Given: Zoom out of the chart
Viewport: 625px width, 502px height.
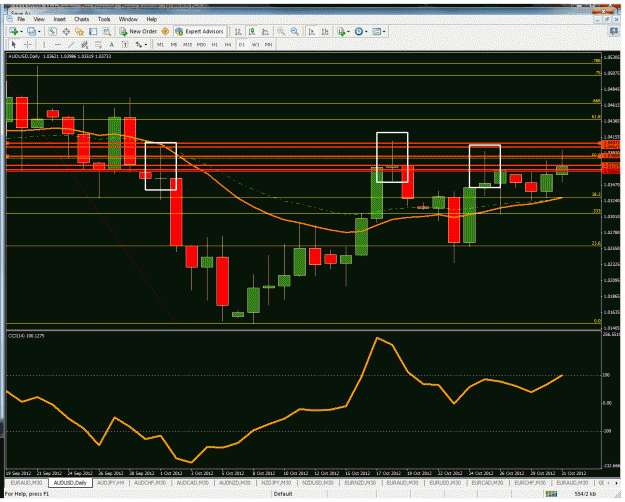Looking at the screenshot, I should click(294, 31).
